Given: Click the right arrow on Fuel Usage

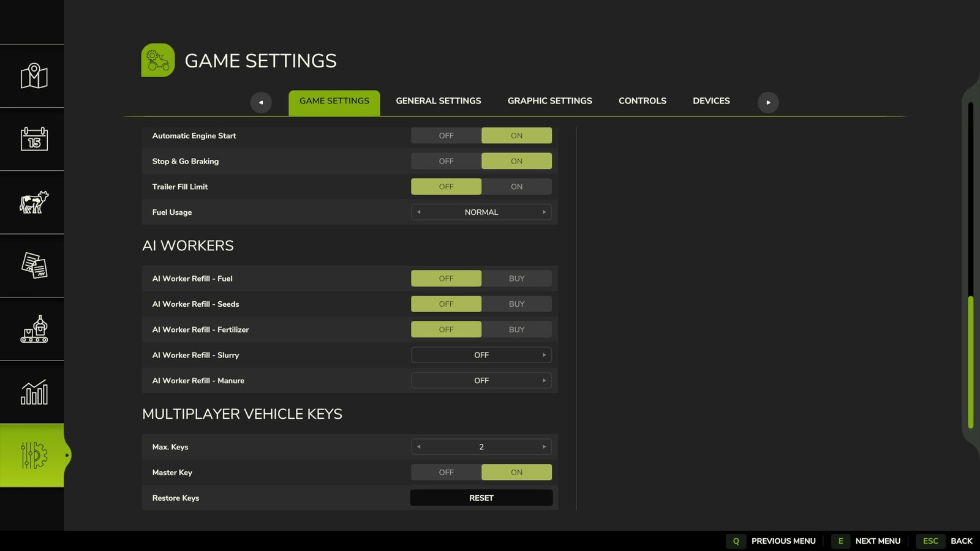Looking at the screenshot, I should pos(543,212).
